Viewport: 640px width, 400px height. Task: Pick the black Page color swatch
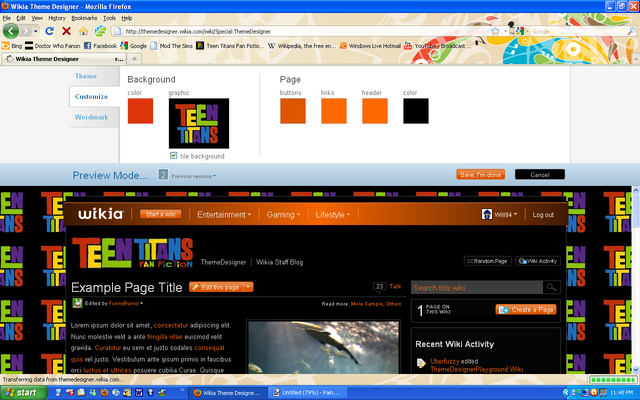[x=416, y=111]
